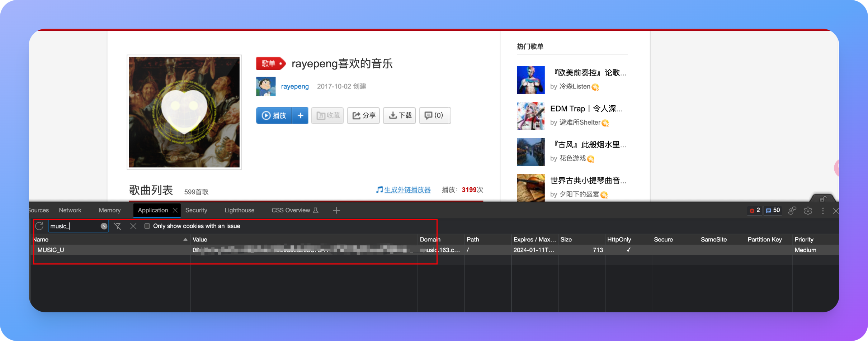Add a new DevTools tab with plus

(336, 211)
